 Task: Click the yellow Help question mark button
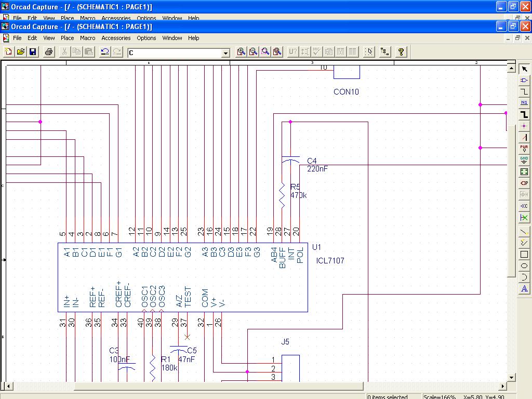coord(401,51)
